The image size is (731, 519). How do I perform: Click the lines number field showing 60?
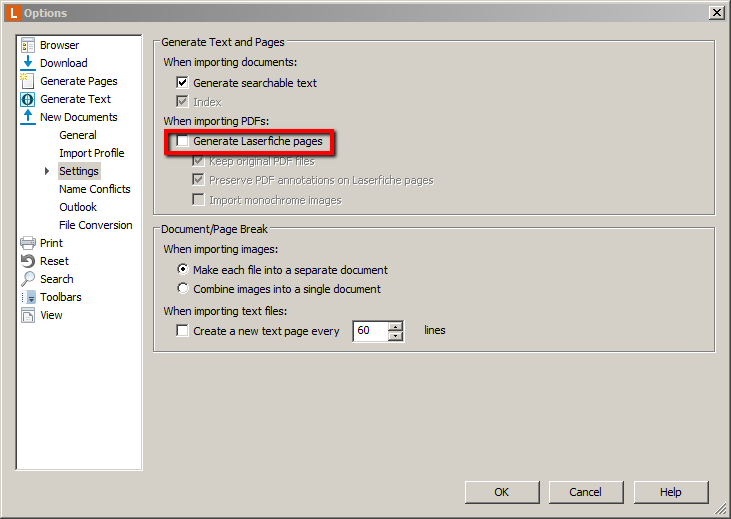[x=371, y=331]
